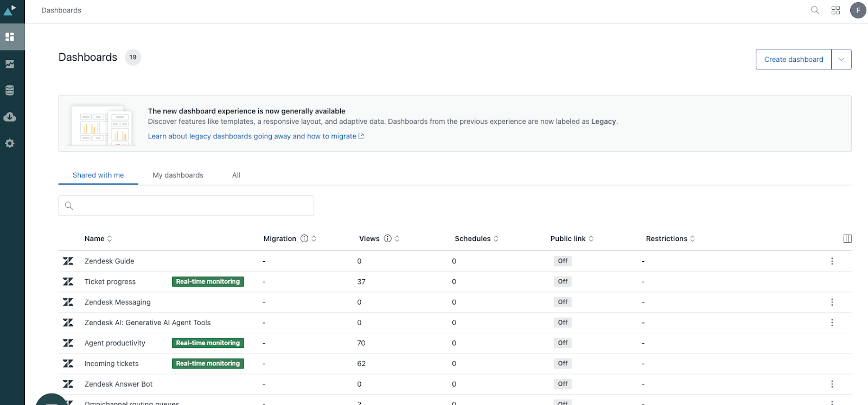
Task: Open the Incoming tickets dashboard
Action: [x=112, y=364]
